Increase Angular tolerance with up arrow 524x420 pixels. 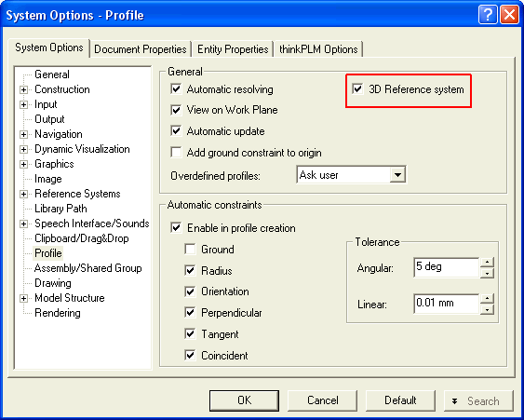point(488,262)
